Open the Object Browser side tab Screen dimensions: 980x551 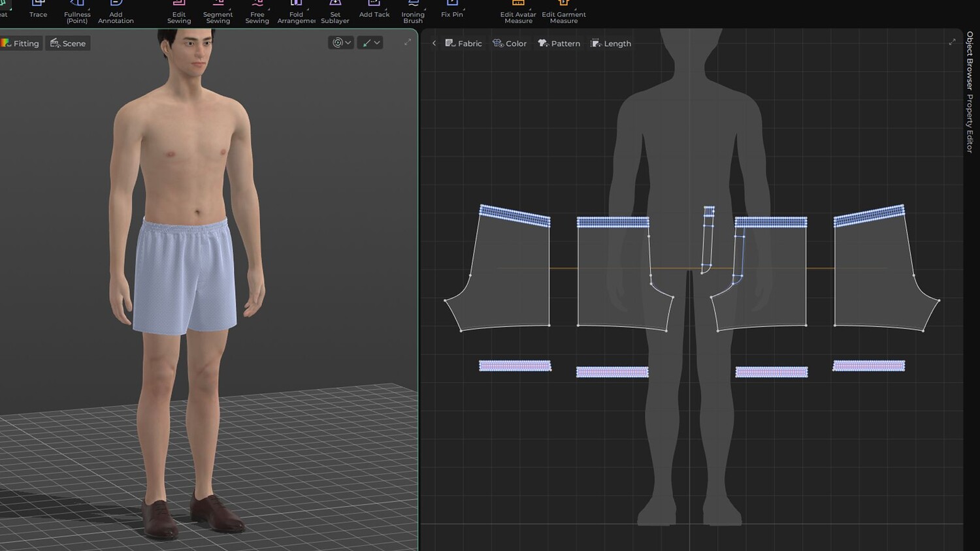point(970,59)
